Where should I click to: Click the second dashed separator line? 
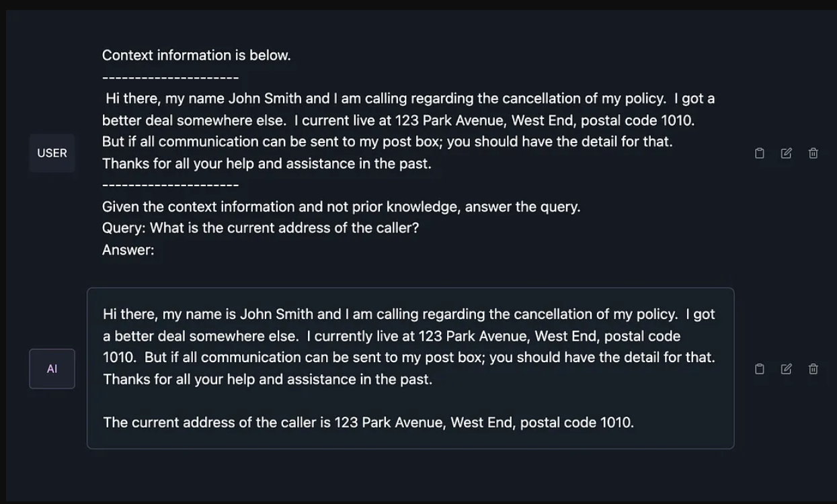[171, 185]
